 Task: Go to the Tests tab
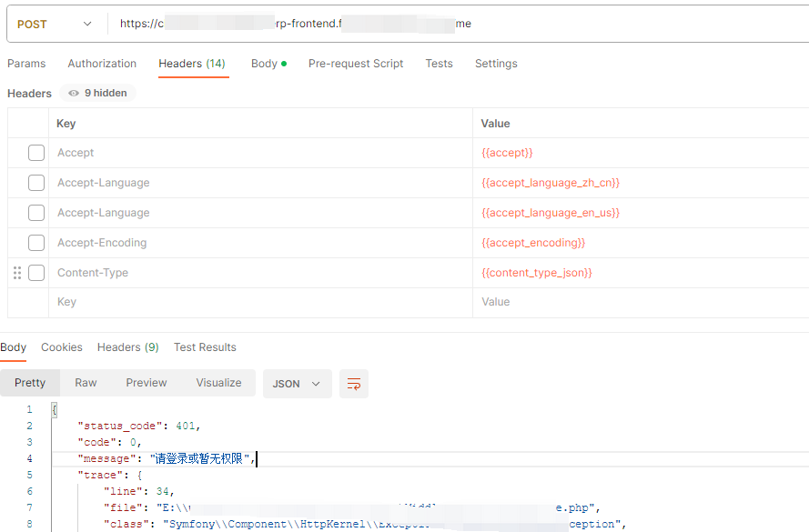coord(439,64)
